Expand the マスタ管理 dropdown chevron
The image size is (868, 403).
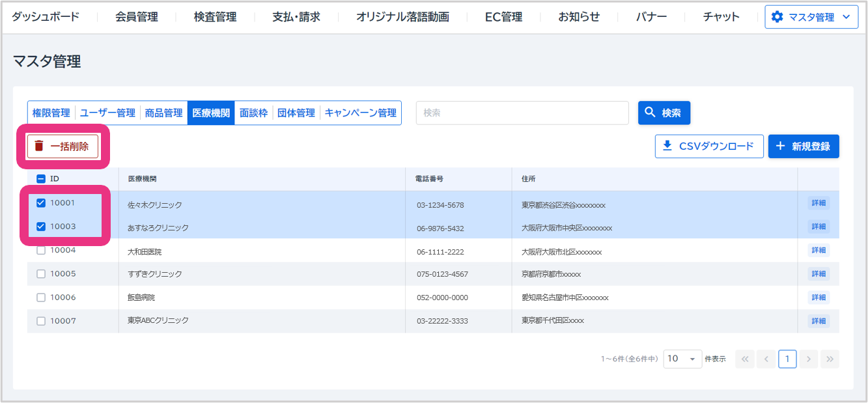(846, 17)
